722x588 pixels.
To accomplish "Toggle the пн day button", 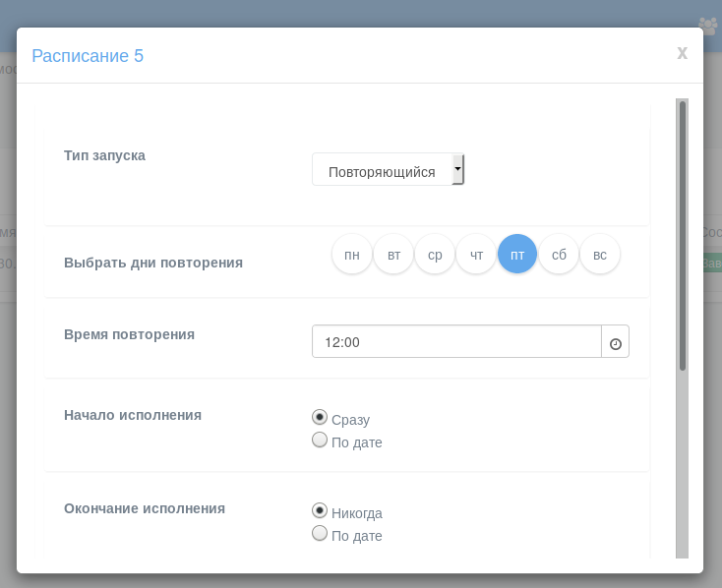I will [352, 254].
